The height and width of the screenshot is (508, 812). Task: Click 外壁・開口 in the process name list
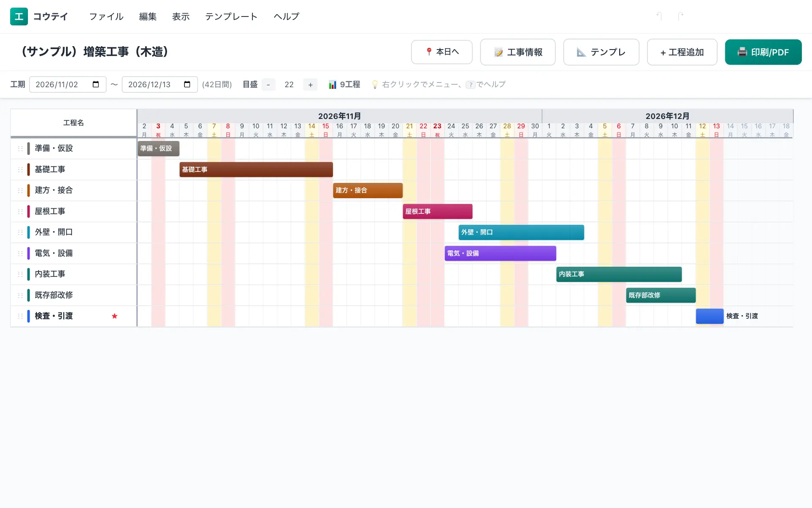[x=54, y=232]
